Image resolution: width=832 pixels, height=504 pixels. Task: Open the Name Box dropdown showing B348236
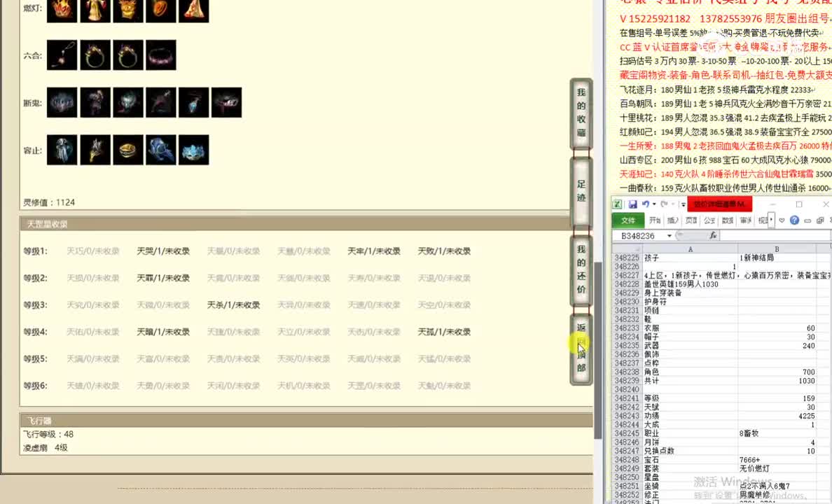(x=669, y=235)
